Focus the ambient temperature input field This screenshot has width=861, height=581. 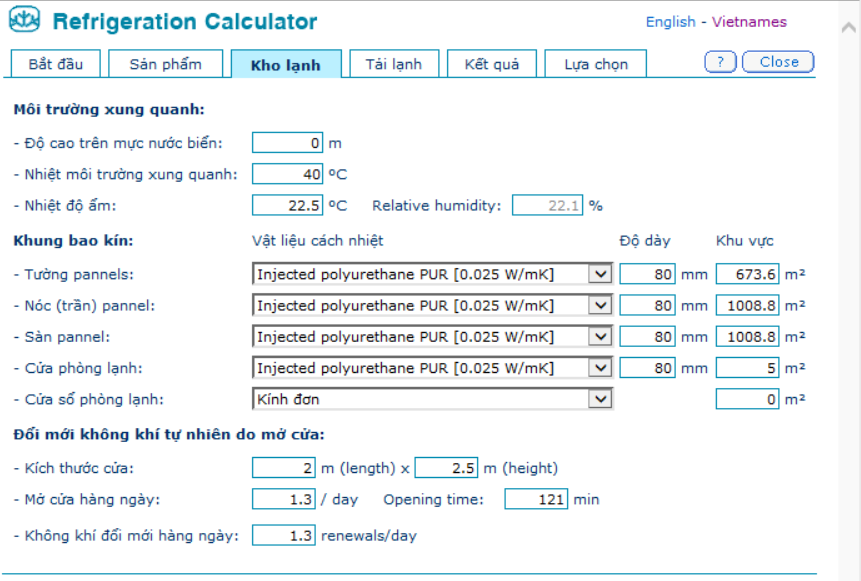tap(288, 174)
